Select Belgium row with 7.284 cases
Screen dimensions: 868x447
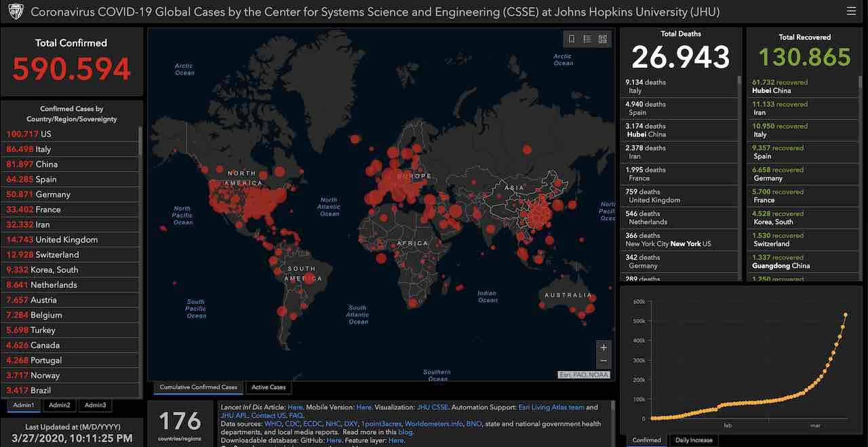click(x=71, y=315)
